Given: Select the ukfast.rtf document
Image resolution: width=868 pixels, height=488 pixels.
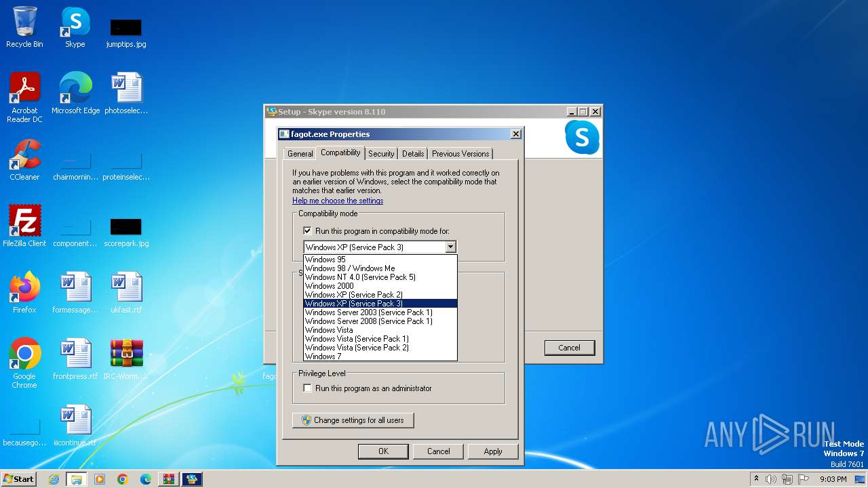Looking at the screenshot, I should pyautogui.click(x=126, y=292).
